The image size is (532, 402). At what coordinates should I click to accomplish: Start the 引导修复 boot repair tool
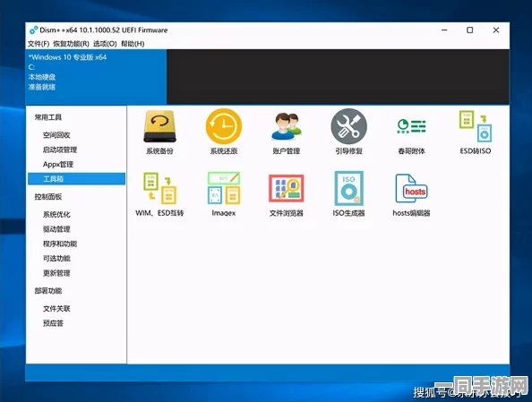[x=348, y=126]
